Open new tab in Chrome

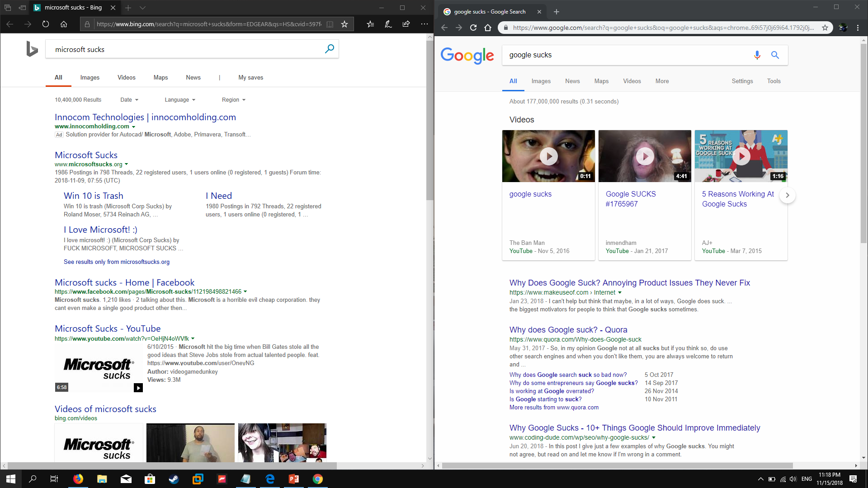557,12
